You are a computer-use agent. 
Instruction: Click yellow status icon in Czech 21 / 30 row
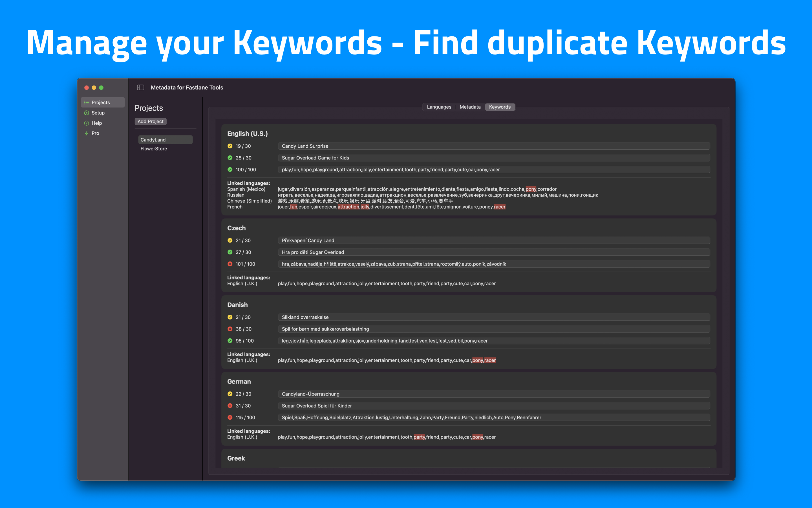coord(230,240)
